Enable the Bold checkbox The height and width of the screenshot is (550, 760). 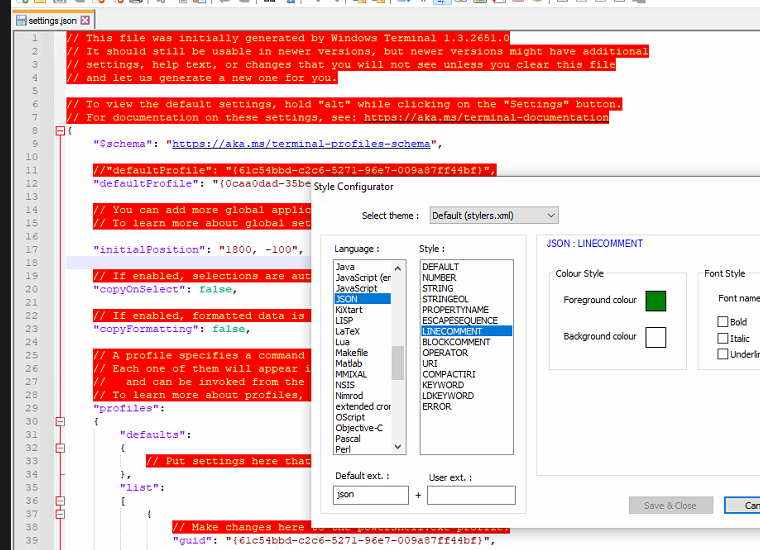coord(723,322)
